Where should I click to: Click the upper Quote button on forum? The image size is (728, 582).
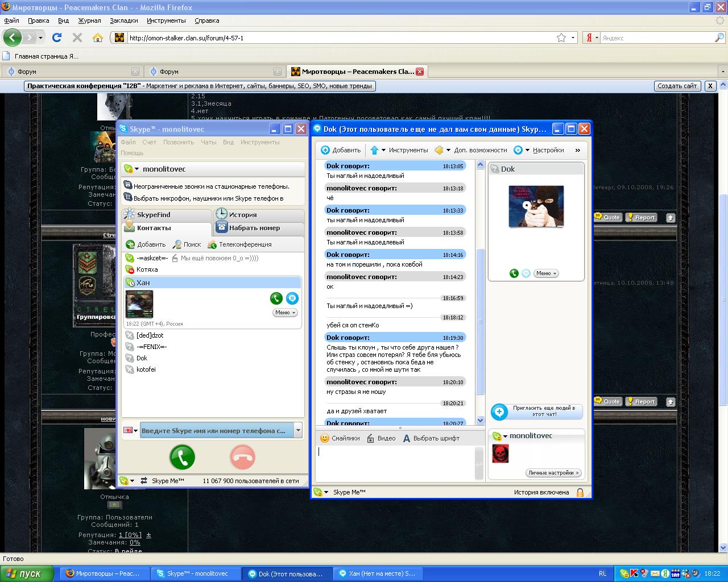(607, 217)
